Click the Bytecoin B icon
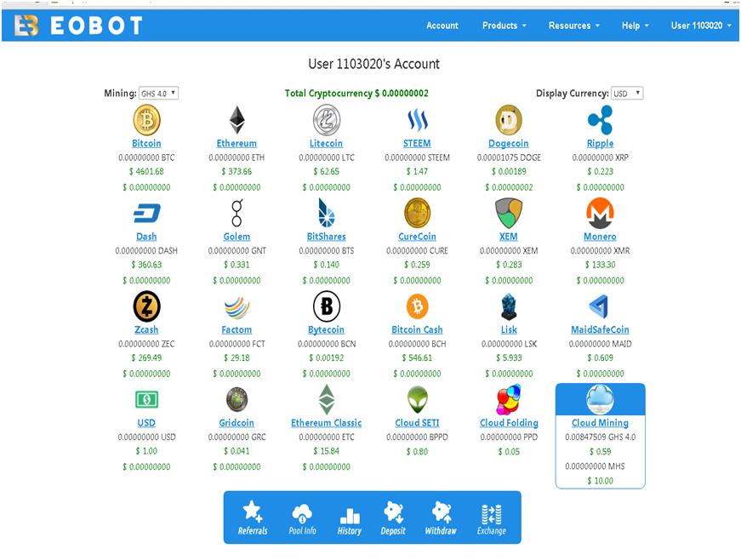Image resolution: width=741 pixels, height=560 pixels. (x=327, y=306)
